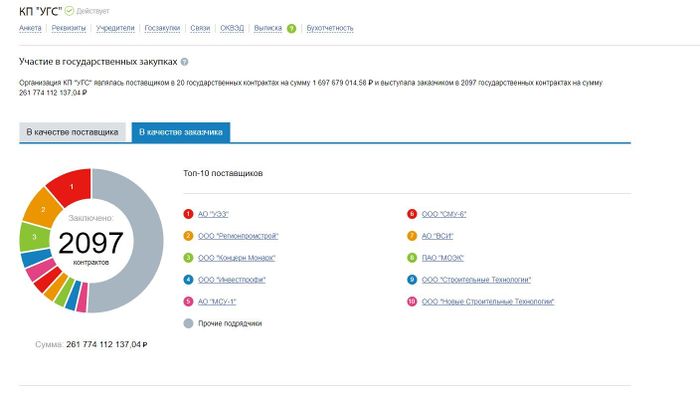Open supplier ПАО "МОЭК" link
This screenshot has height=403, width=700.
(442, 258)
